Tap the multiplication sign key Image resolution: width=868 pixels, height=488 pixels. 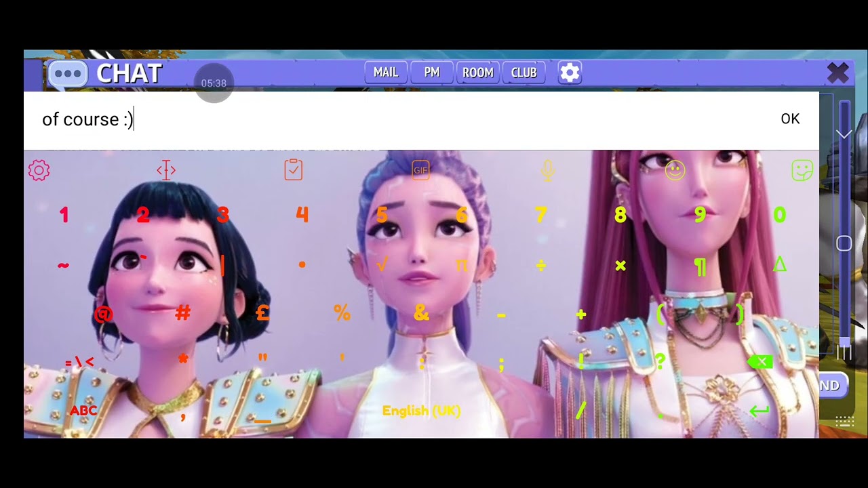click(620, 266)
